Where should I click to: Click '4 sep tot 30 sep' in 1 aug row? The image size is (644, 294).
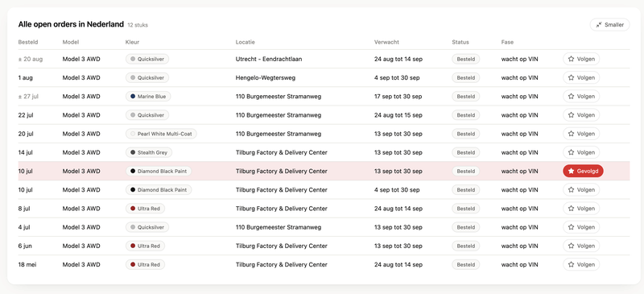(x=397, y=77)
